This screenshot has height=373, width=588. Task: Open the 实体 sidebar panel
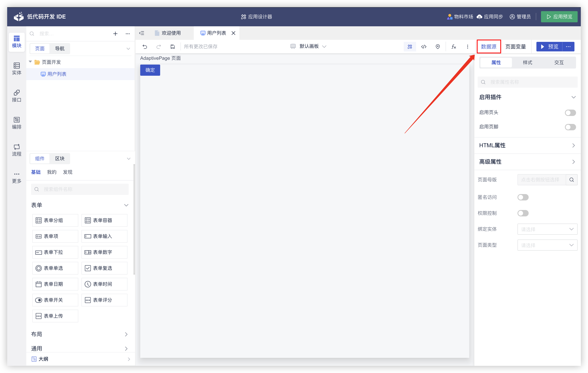click(17, 69)
